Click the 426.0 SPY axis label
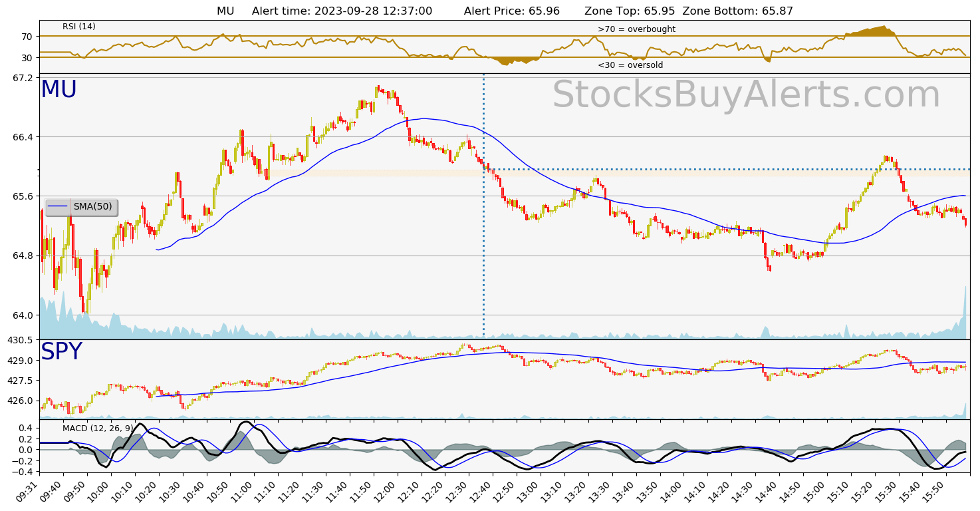Screen dimensions: 980x511 19,401
